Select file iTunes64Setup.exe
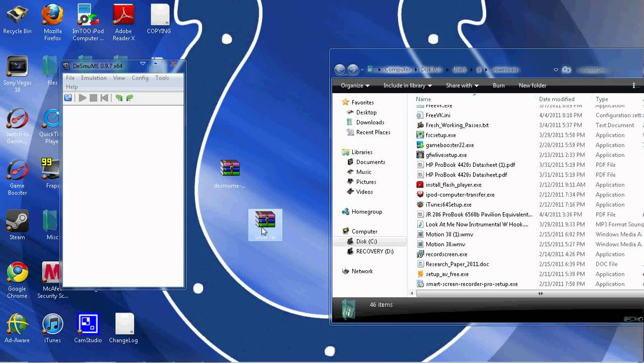This screenshot has height=363, width=644. tap(444, 205)
